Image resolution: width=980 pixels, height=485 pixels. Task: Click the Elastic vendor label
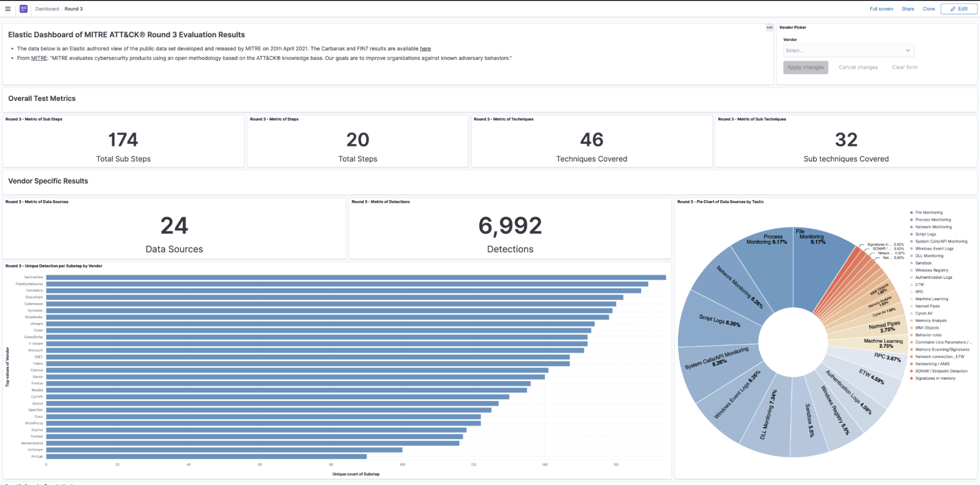38,377
